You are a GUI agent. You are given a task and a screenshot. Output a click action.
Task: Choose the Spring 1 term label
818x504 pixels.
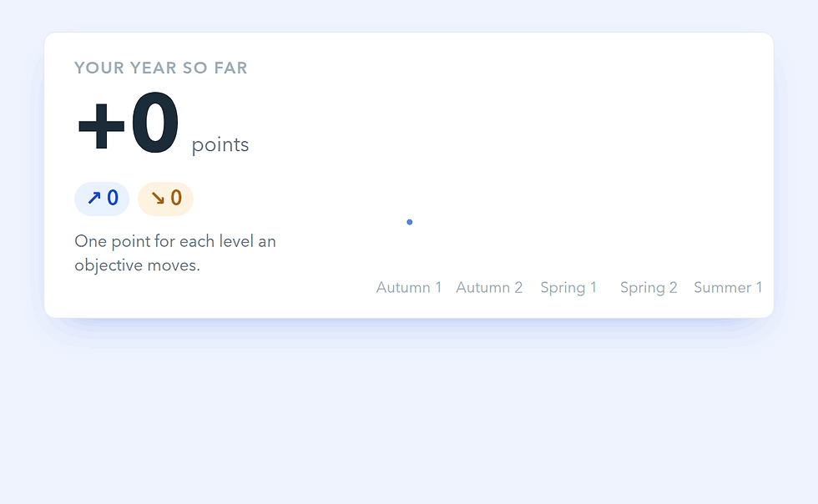pyautogui.click(x=568, y=288)
